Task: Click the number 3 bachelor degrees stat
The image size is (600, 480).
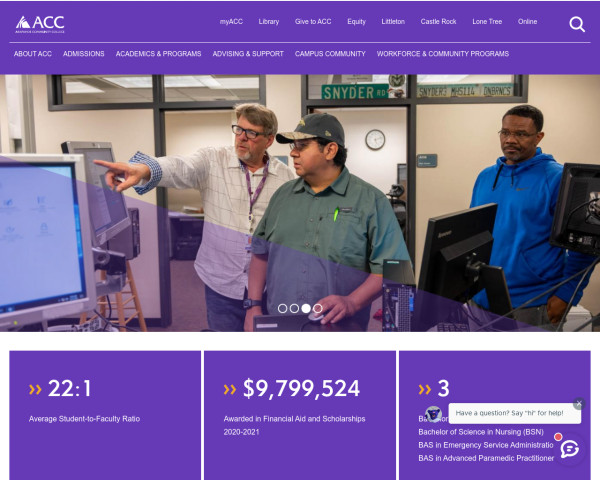Action: pos(443,389)
